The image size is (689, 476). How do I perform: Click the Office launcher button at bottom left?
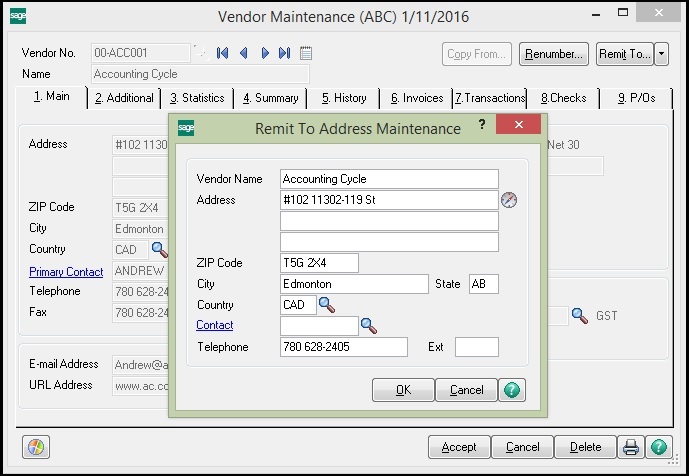(36, 447)
